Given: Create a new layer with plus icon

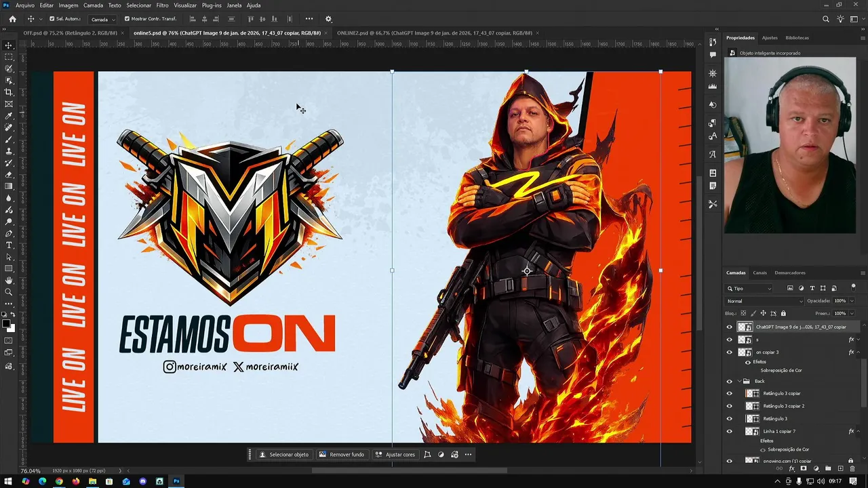Looking at the screenshot, I should click(840, 468).
